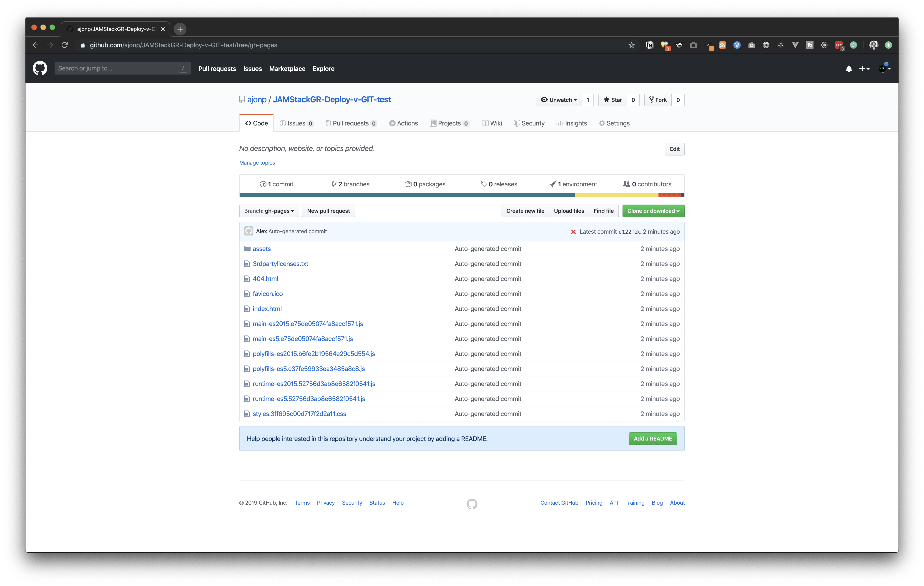Open the notifications bell
The height and width of the screenshot is (586, 924).
coord(849,69)
